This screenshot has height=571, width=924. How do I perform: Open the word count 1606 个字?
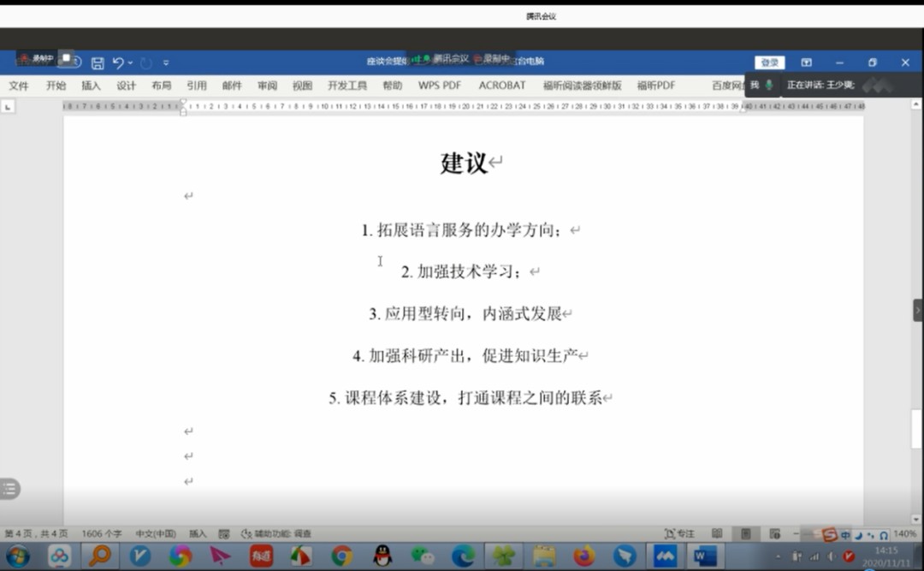[x=102, y=533]
